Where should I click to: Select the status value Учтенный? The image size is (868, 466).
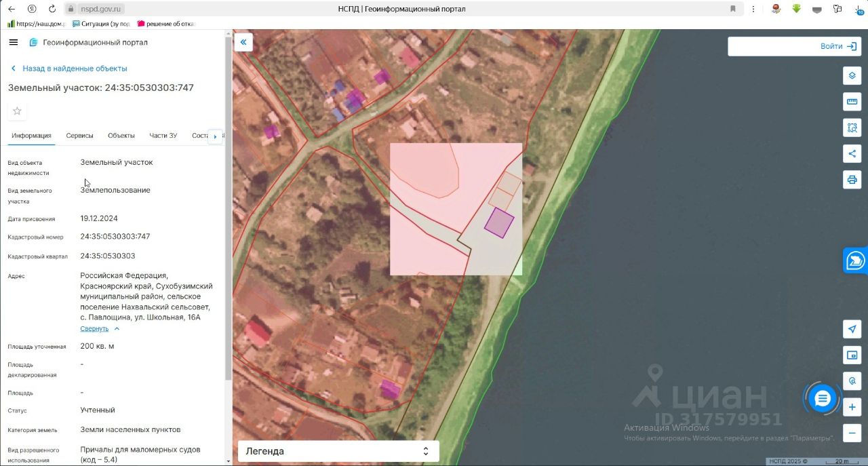(x=98, y=410)
